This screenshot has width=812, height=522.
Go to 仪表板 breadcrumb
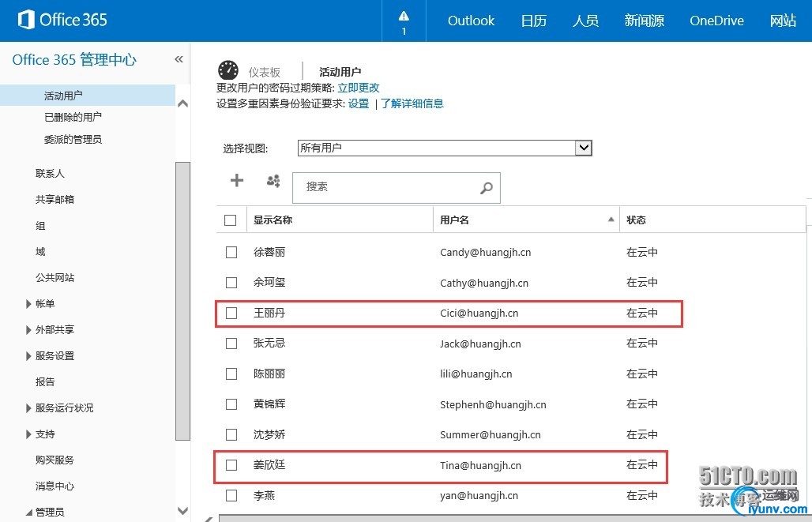tap(265, 72)
